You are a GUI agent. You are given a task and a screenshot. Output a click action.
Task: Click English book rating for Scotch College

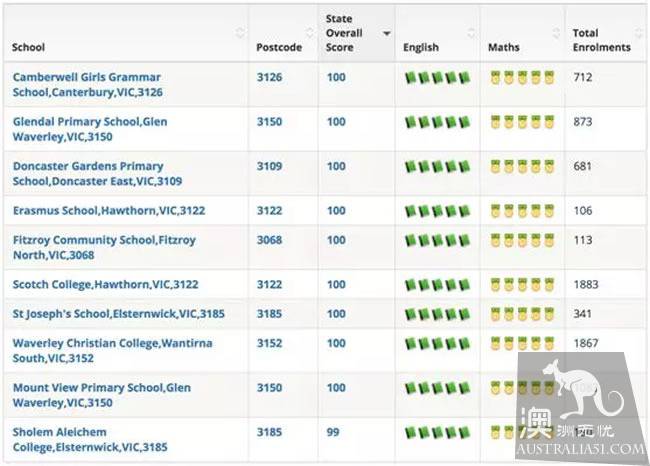coord(437,285)
